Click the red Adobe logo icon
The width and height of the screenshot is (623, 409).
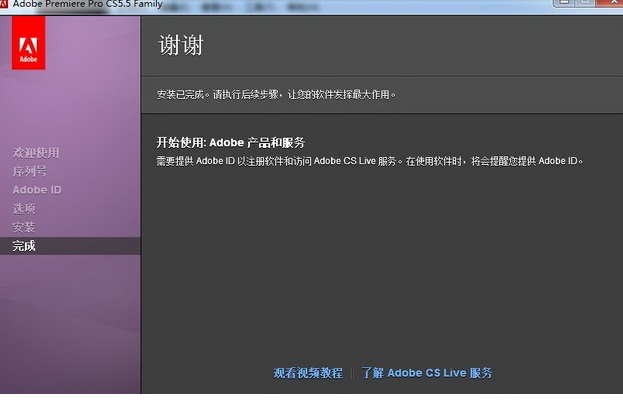[28, 43]
